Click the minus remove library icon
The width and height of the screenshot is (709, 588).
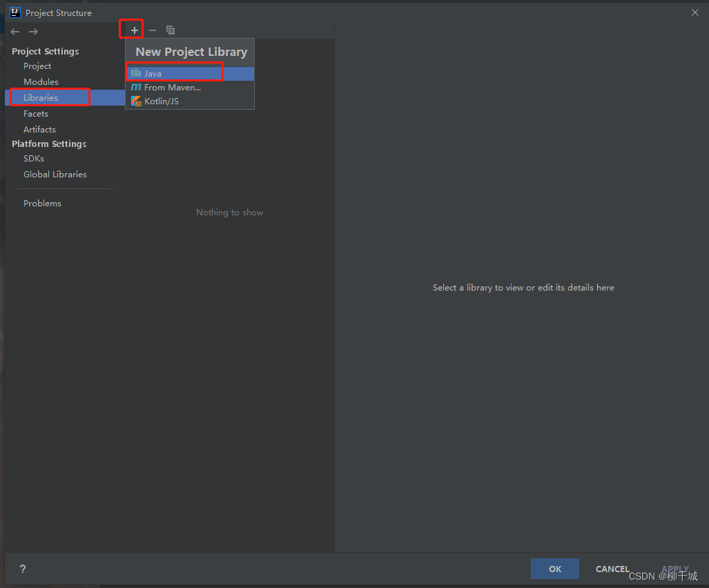[153, 30]
